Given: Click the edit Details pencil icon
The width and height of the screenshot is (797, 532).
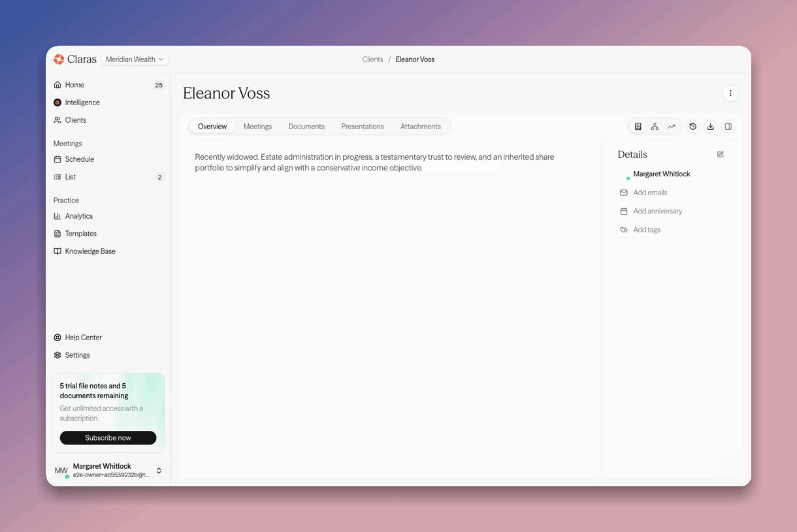Looking at the screenshot, I should pyautogui.click(x=721, y=155).
